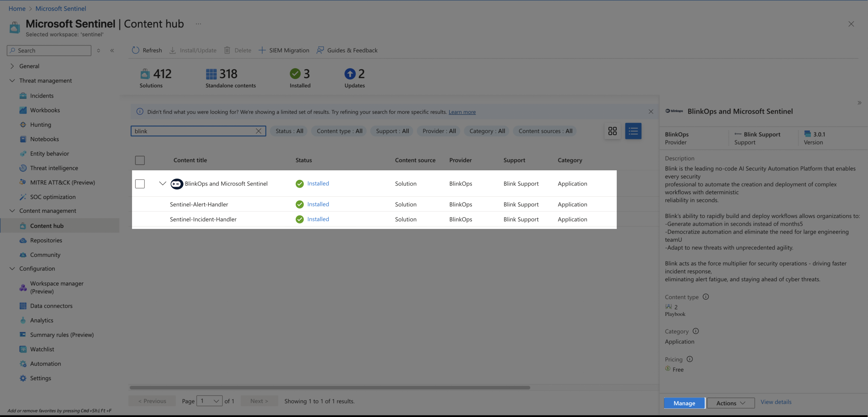This screenshot has height=417, width=868.
Task: Click the Refresh icon in toolbar
Action: 135,50
